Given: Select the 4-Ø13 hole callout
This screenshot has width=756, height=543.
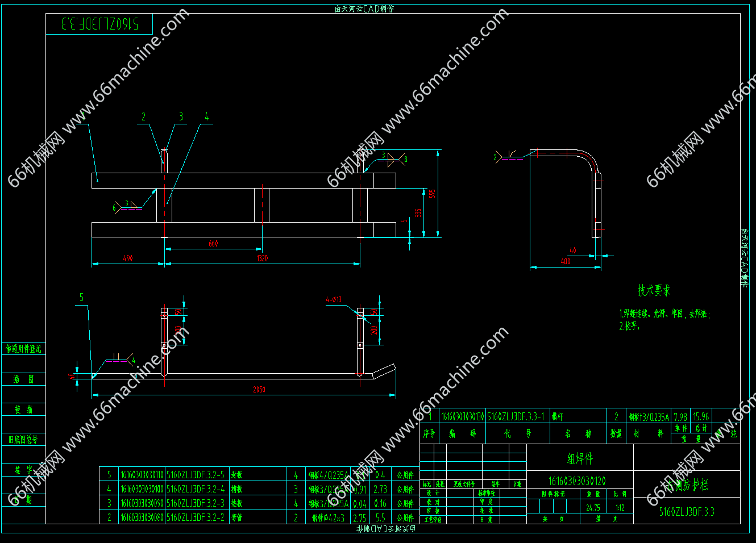Looking at the screenshot, I should 334,299.
